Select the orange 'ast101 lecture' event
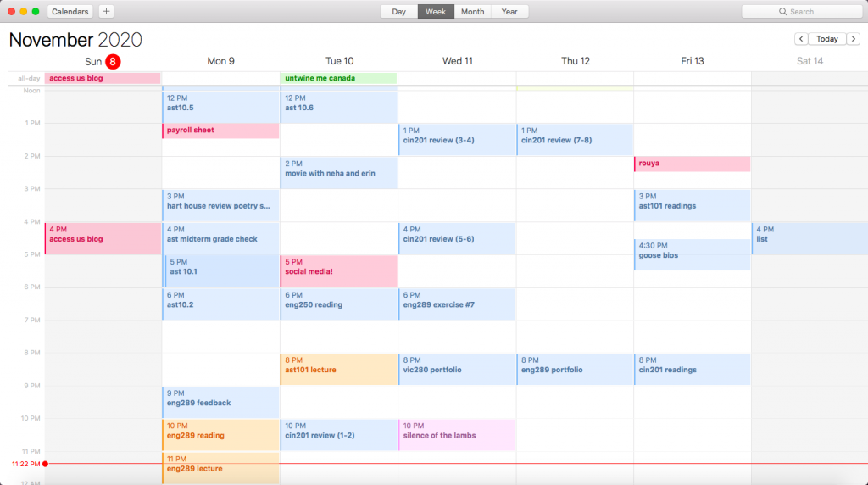The height and width of the screenshot is (485, 868). [338, 369]
